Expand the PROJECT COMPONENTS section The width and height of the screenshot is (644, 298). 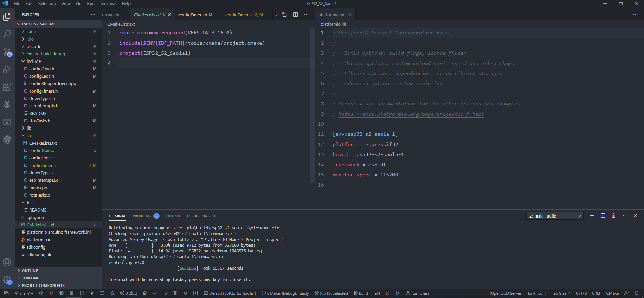[x=58, y=285]
